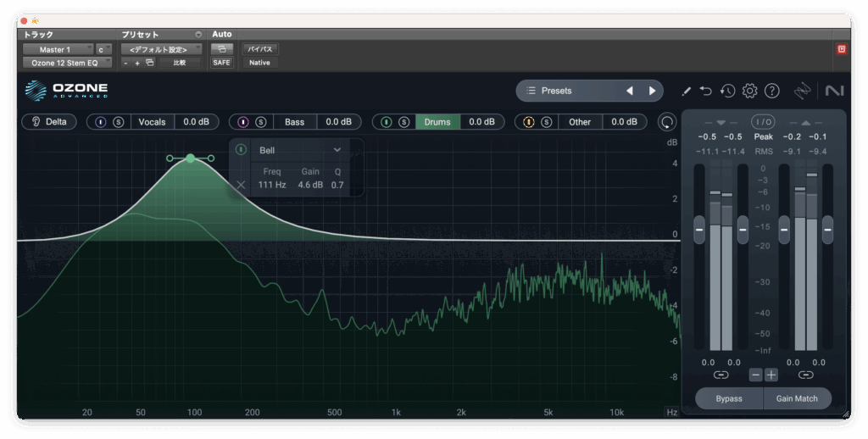Select the Other stem tab
Image resolution: width=868 pixels, height=439 pixels.
pos(580,122)
